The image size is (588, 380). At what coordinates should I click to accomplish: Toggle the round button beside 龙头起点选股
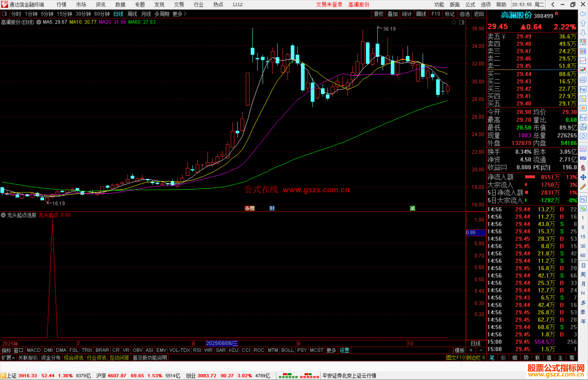point(3,215)
